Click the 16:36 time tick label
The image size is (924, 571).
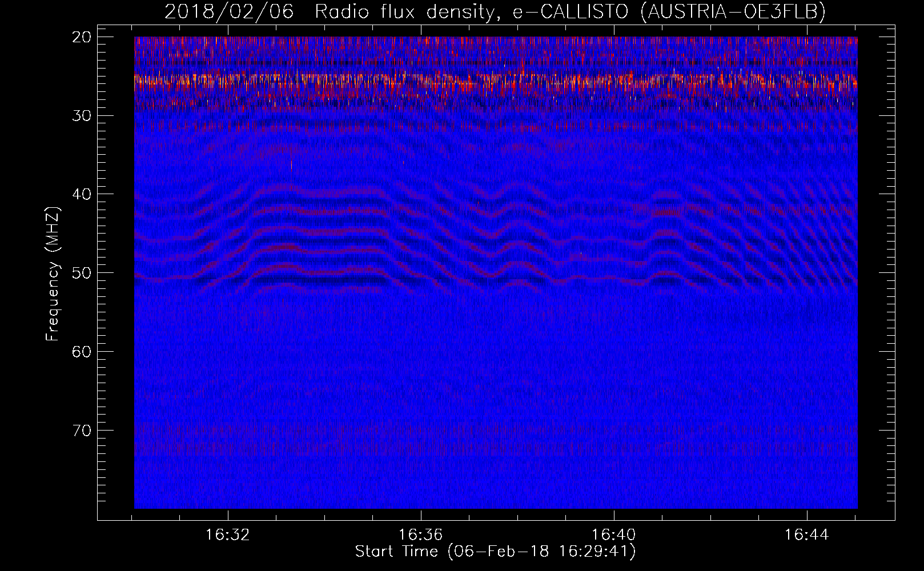click(421, 535)
